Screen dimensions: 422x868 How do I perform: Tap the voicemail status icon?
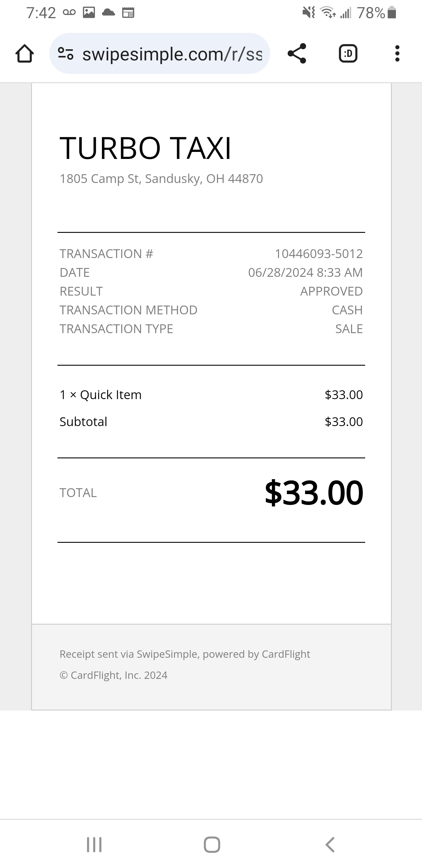(69, 13)
